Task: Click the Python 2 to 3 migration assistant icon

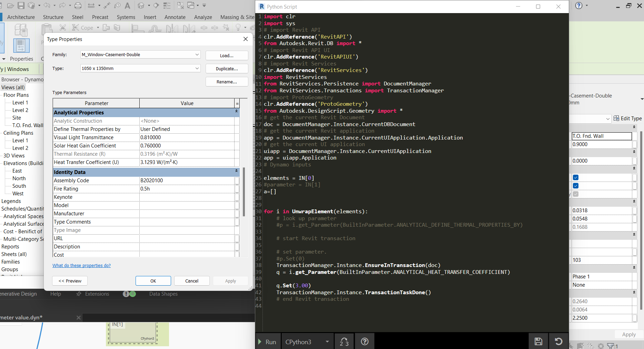Action: tap(344, 341)
